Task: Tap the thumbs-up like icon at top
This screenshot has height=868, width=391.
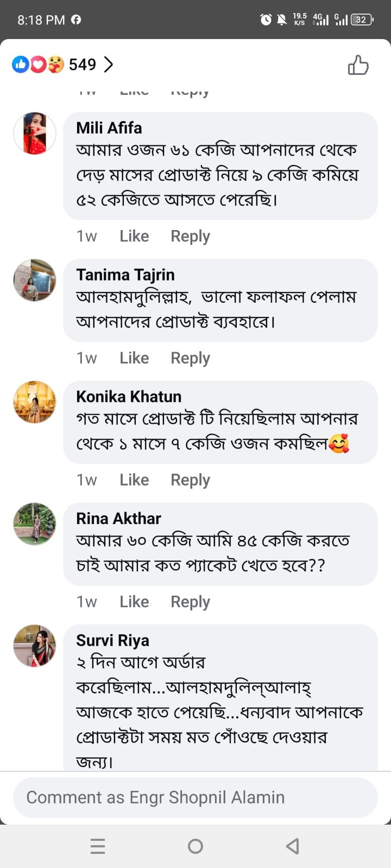Action: coord(358,65)
